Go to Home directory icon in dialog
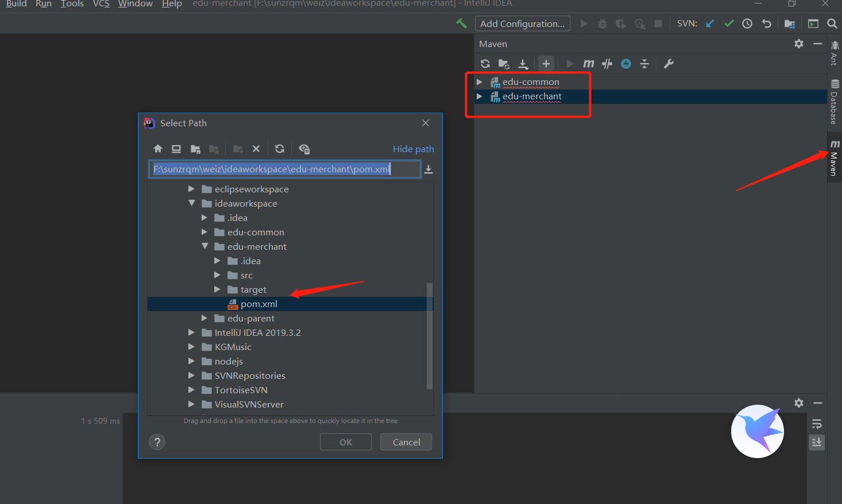 tap(158, 149)
